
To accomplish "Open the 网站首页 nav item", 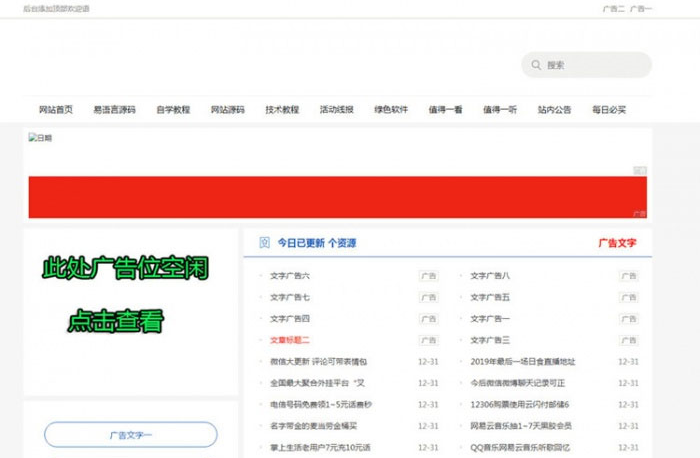I will click(56, 109).
